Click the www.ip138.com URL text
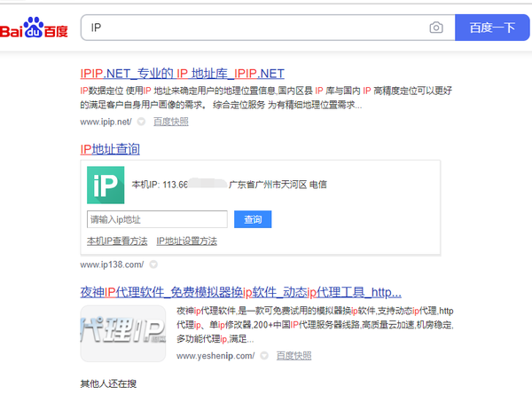The width and height of the screenshot is (532, 395). click(x=112, y=265)
